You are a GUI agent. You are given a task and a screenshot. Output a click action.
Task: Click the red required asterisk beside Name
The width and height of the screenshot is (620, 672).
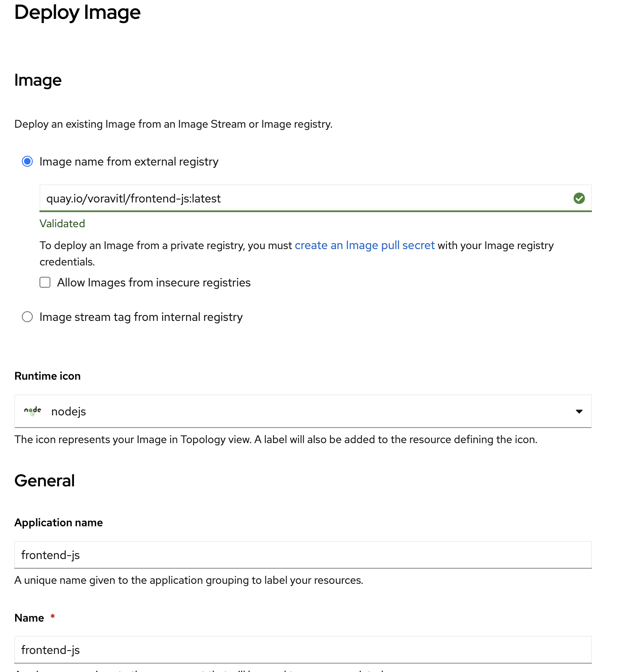click(53, 617)
